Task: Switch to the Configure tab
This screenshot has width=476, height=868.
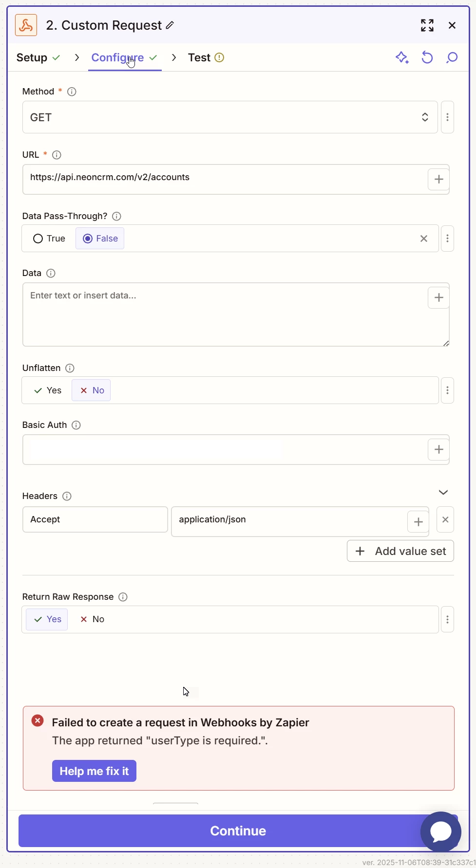Action: tap(124, 57)
